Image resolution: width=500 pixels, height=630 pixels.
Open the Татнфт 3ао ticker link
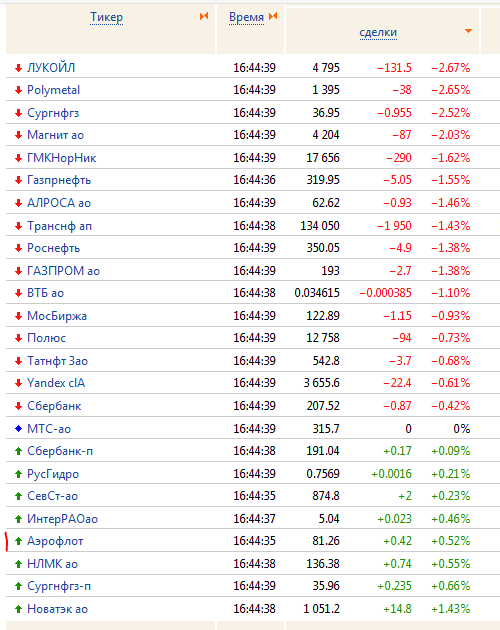[x=57, y=361]
